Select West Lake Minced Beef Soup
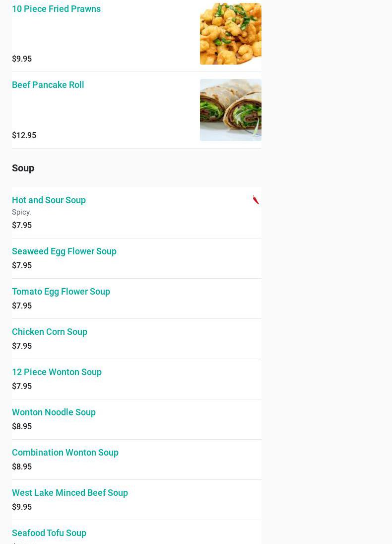The width and height of the screenshot is (392, 544). [70, 493]
